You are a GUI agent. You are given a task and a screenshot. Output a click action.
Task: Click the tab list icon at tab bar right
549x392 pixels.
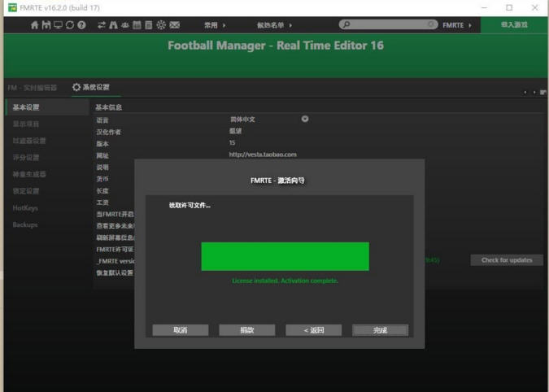[x=543, y=93]
